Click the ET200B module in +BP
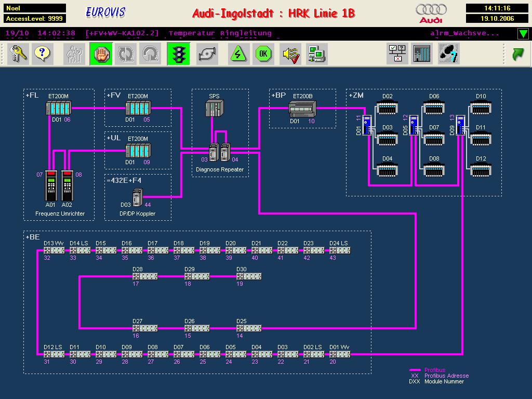This screenshot has width=532, height=399. tap(302, 109)
